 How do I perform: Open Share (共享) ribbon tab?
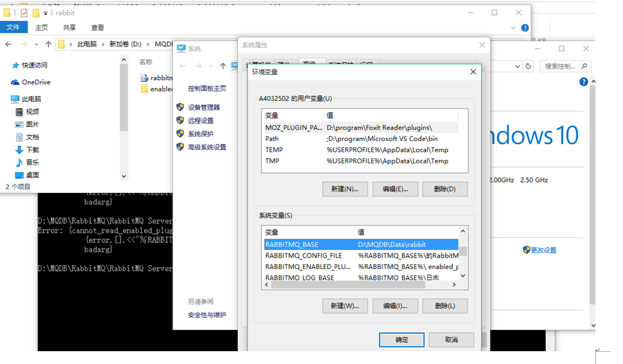pyautogui.click(x=69, y=28)
